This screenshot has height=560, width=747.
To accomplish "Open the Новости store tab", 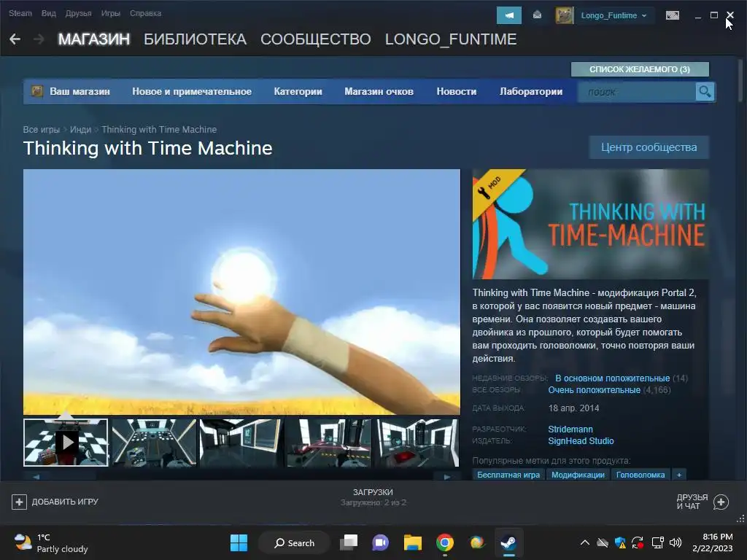I will pos(457,91).
